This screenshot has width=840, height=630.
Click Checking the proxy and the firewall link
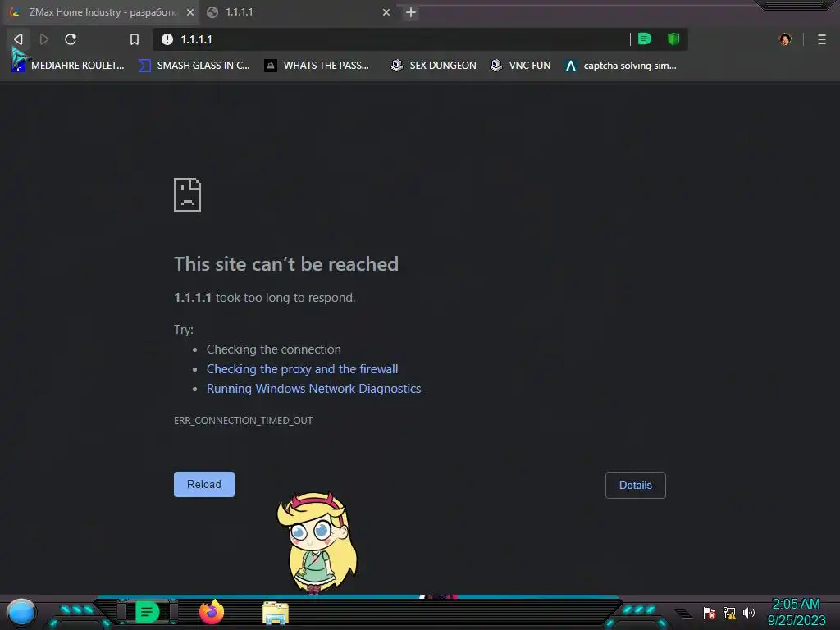[302, 369]
